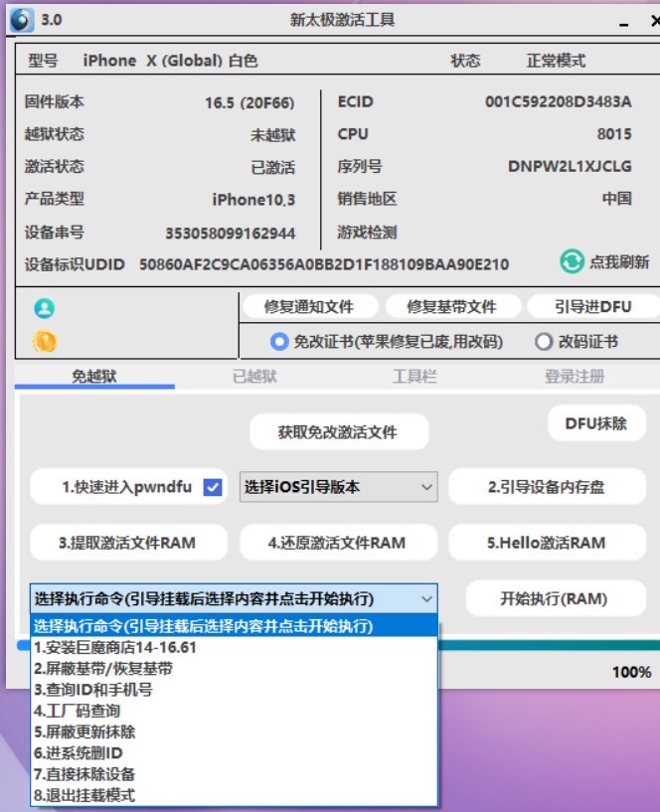Screen dimensions: 660x812
Task: Click the 正常模式 status text
Action: pyautogui.click(x=556, y=61)
